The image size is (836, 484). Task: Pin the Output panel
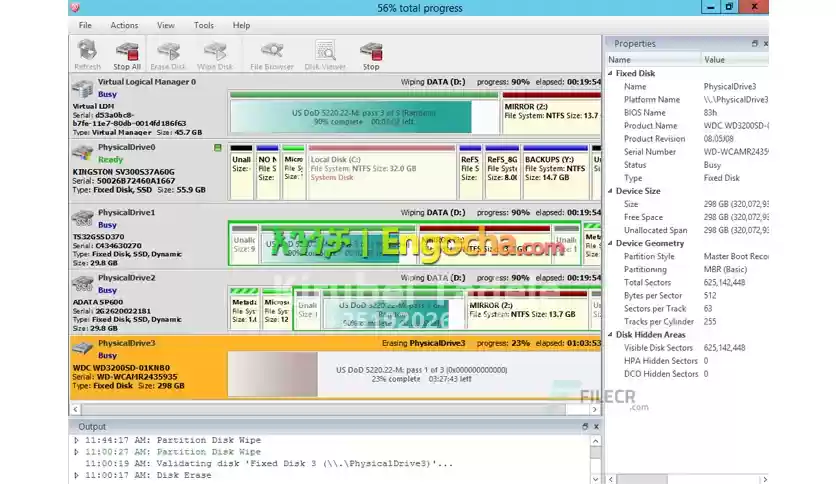584,426
